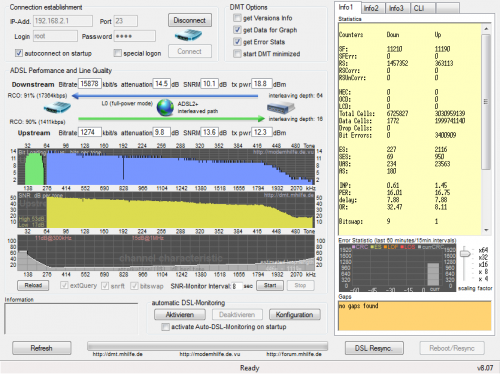Click the grayed Connect button

click(190, 51)
